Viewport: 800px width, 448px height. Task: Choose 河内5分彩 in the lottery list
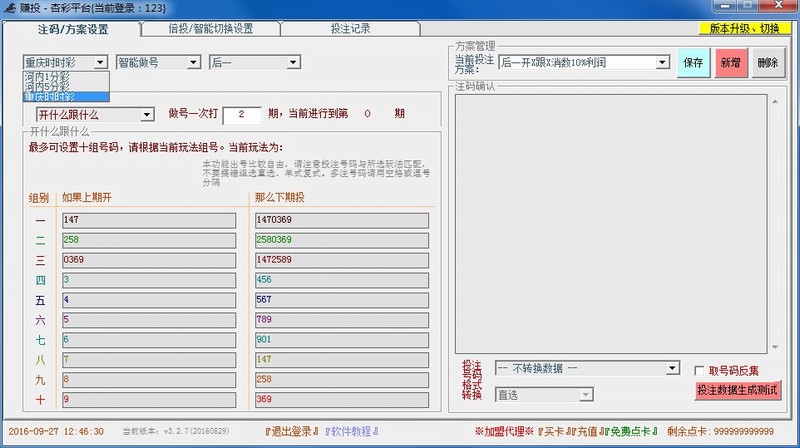click(47, 87)
